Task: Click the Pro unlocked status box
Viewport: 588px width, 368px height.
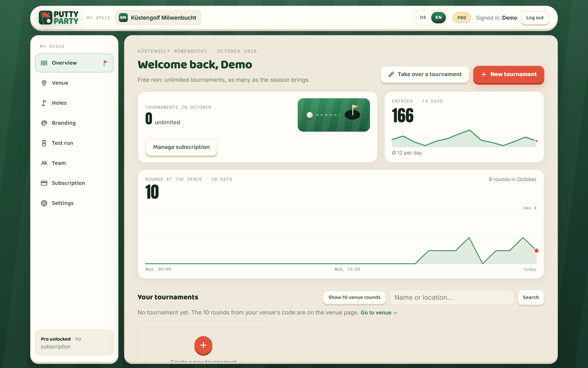Action: [74, 343]
